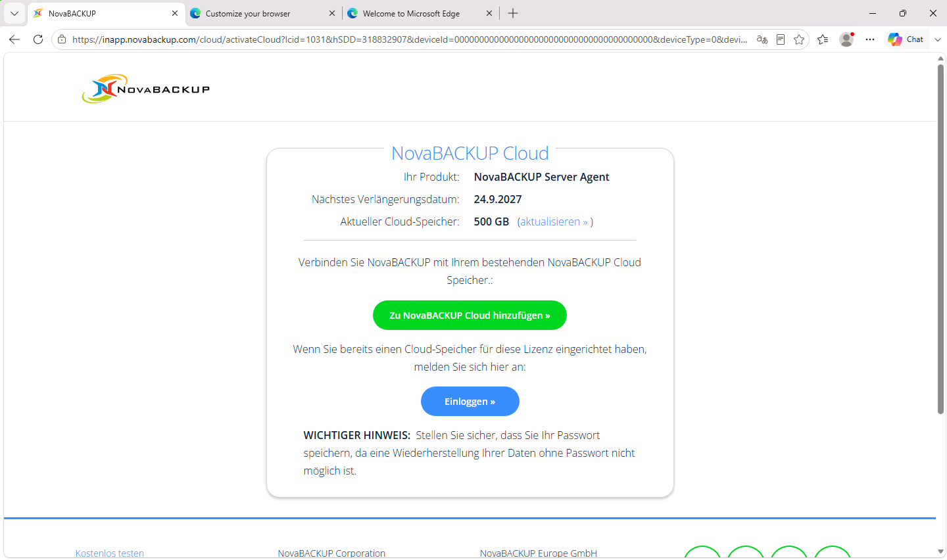The width and height of the screenshot is (947, 560).
Task: Minimize the Edge browser window
Action: (x=873, y=13)
